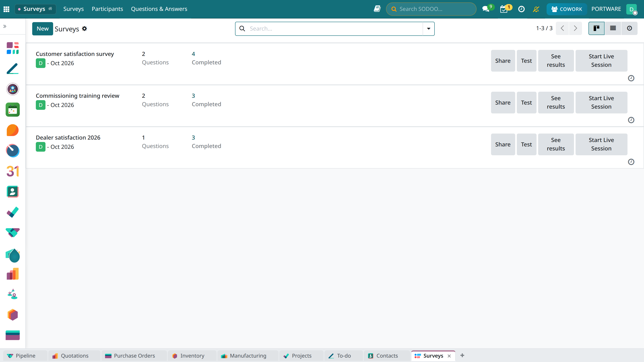Image resolution: width=644 pixels, height=362 pixels.
Task: Click the survey Search input field
Action: coord(335,29)
